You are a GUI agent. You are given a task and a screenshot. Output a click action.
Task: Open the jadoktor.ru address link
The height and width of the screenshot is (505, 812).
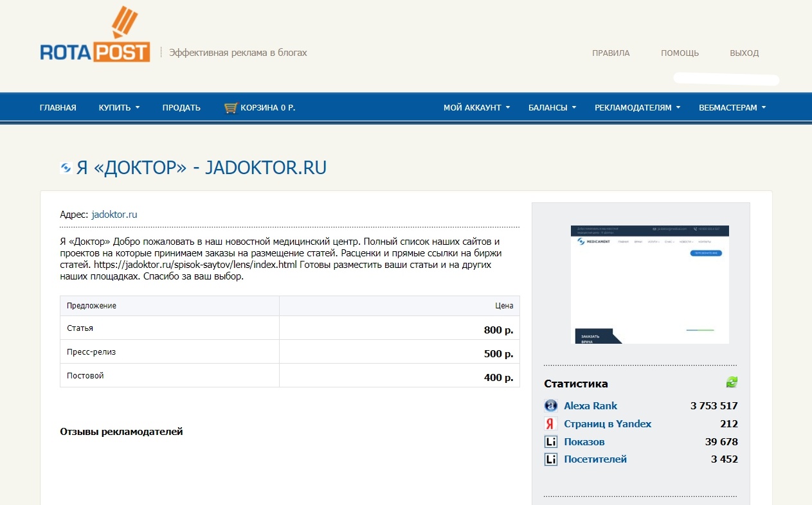pyautogui.click(x=114, y=215)
